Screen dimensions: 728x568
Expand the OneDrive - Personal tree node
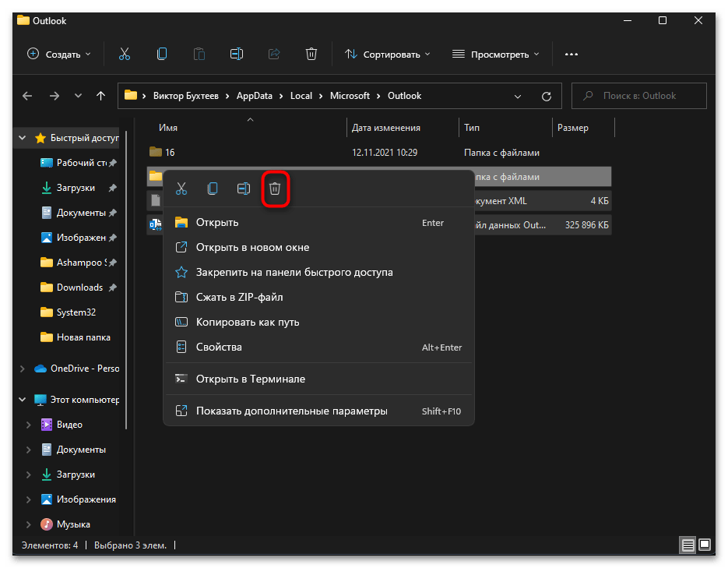tap(23, 369)
